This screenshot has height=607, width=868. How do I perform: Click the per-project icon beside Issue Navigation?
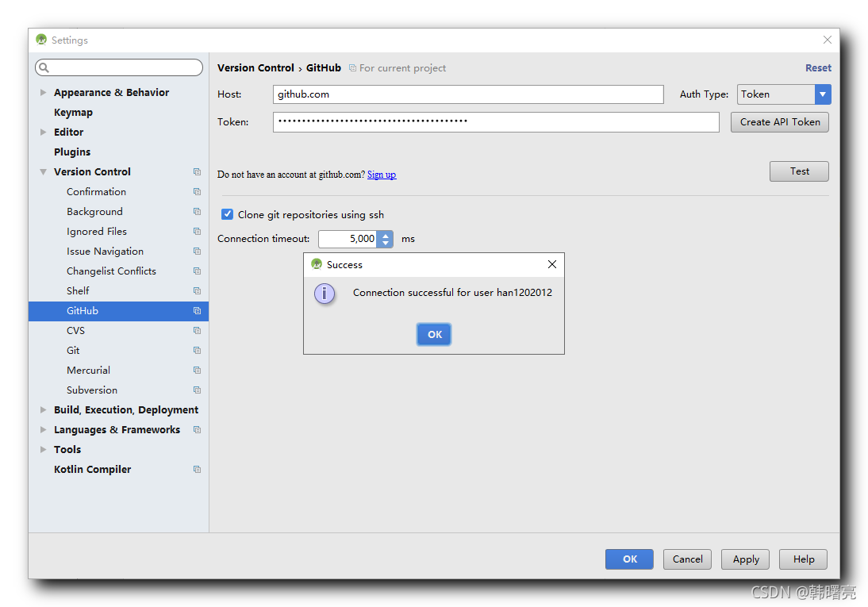(x=197, y=252)
